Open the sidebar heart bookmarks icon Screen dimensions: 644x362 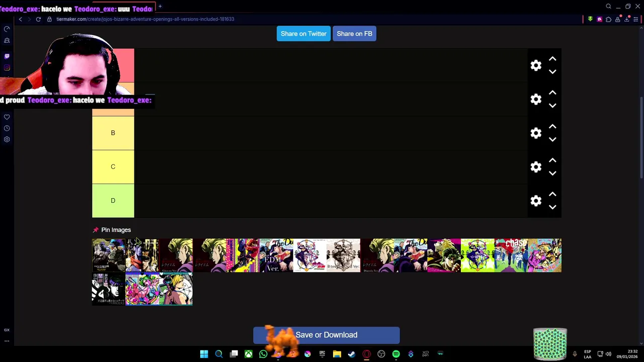click(x=7, y=117)
